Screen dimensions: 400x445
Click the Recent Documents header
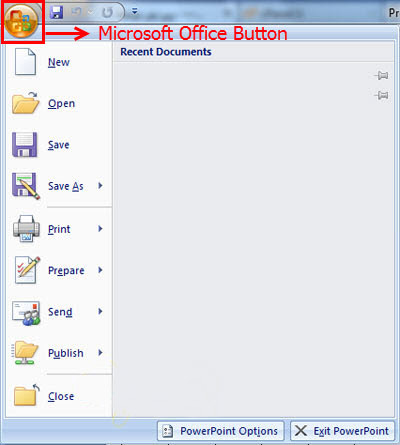(166, 52)
